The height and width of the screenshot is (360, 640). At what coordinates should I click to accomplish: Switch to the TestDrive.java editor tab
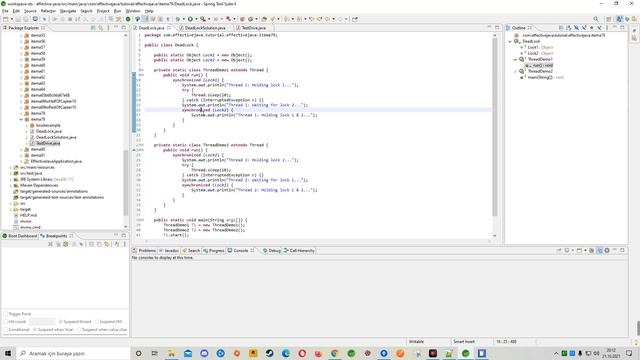pyautogui.click(x=253, y=28)
